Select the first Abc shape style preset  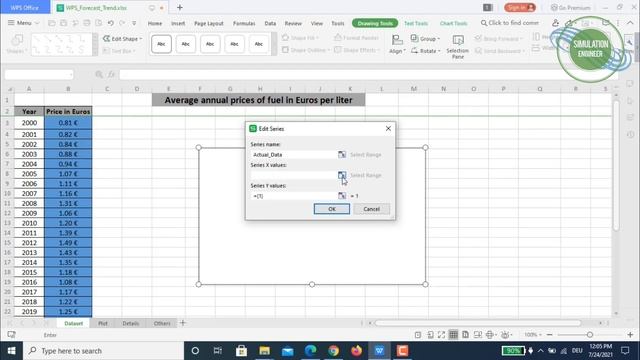pos(161,44)
